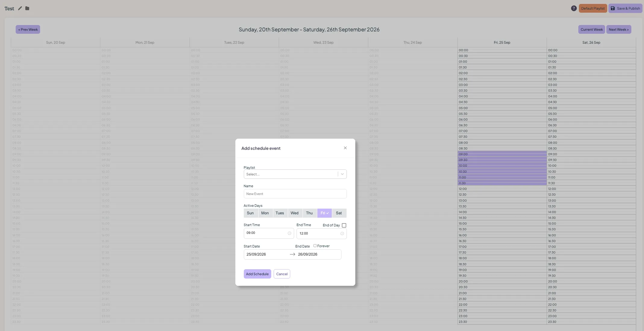
Task: Click the pencil icon to rename Test
Action: 20,8
